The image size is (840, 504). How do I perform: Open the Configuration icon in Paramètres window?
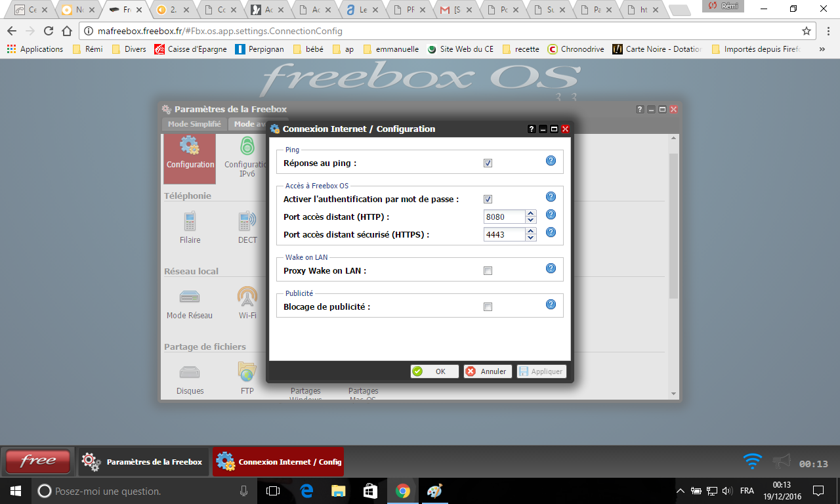(190, 157)
